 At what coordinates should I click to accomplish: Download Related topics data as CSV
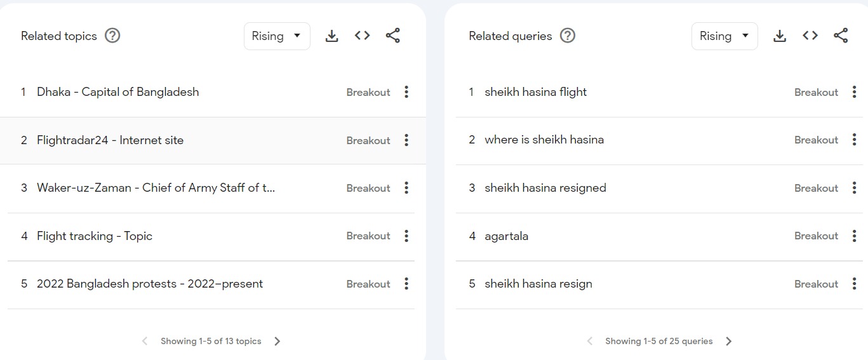[x=331, y=36]
